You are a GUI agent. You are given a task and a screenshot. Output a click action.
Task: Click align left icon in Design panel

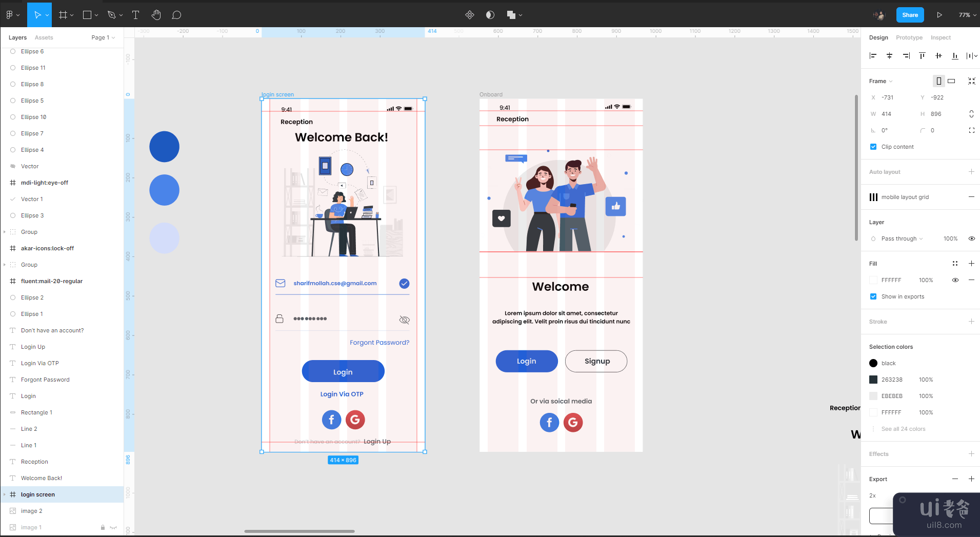[873, 55]
